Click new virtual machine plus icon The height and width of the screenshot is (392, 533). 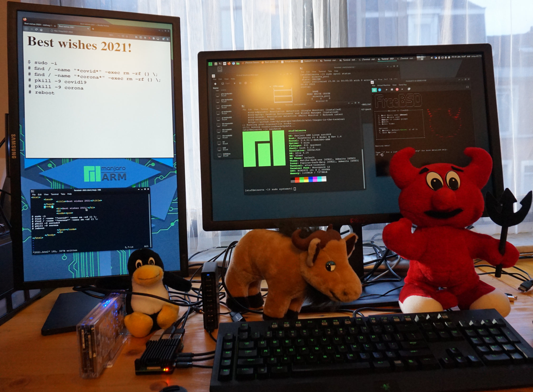pyautogui.click(x=215, y=84)
